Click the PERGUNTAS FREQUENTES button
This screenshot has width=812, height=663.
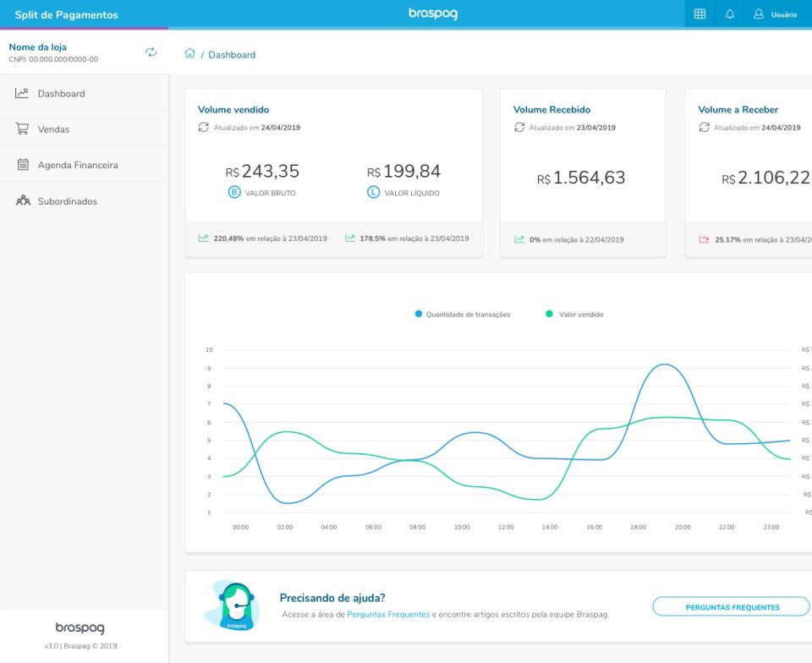tap(730, 606)
